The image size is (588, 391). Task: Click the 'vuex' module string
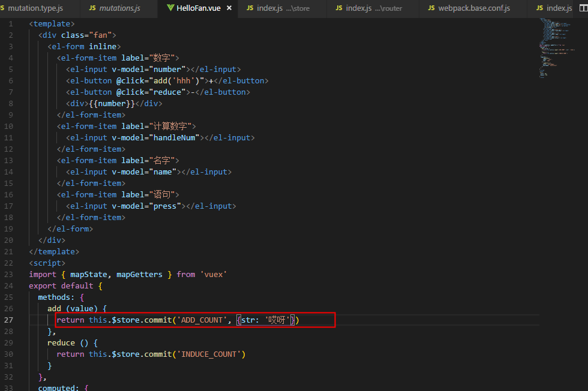[214, 275]
